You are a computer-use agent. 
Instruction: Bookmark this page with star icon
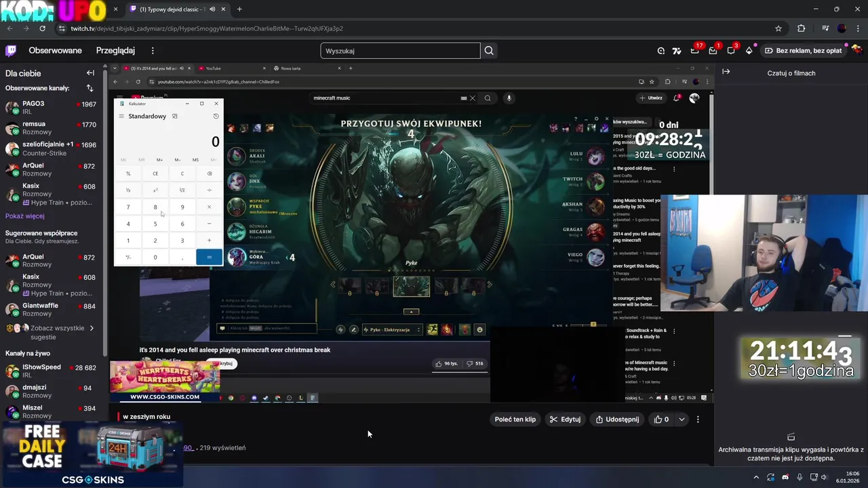tap(778, 28)
